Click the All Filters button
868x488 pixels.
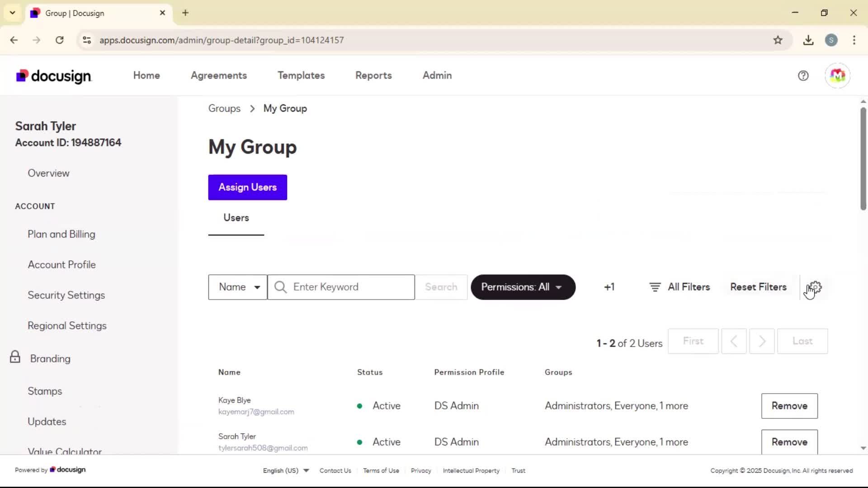point(679,287)
